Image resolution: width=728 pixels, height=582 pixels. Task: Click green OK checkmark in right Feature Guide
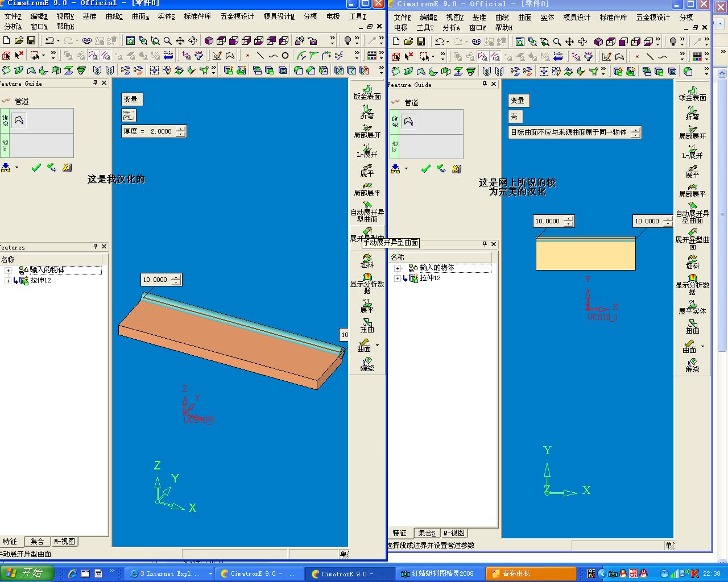(x=425, y=169)
